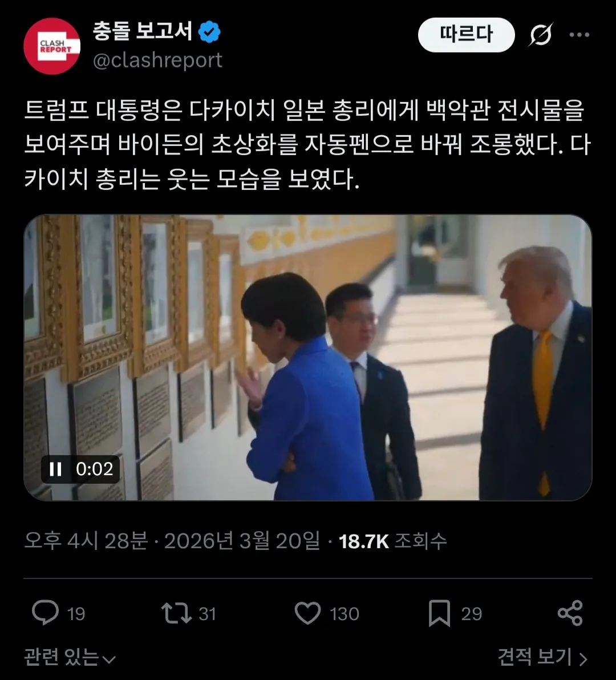Open the share icon

tap(570, 613)
